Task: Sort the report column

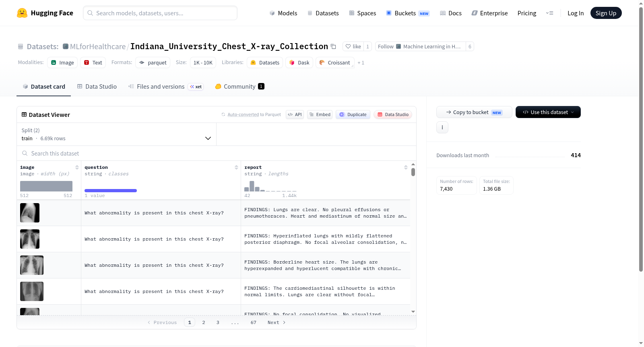Action: tap(406, 167)
